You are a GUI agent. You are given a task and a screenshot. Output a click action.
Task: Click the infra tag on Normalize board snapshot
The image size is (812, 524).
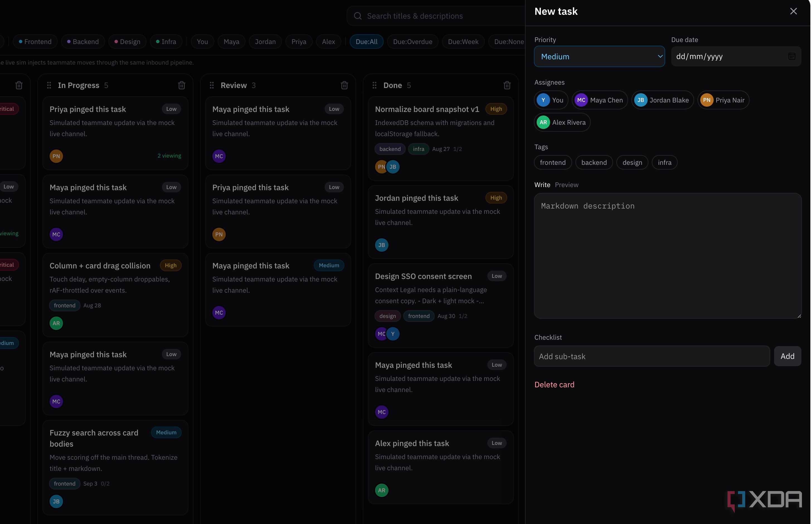pyautogui.click(x=419, y=149)
